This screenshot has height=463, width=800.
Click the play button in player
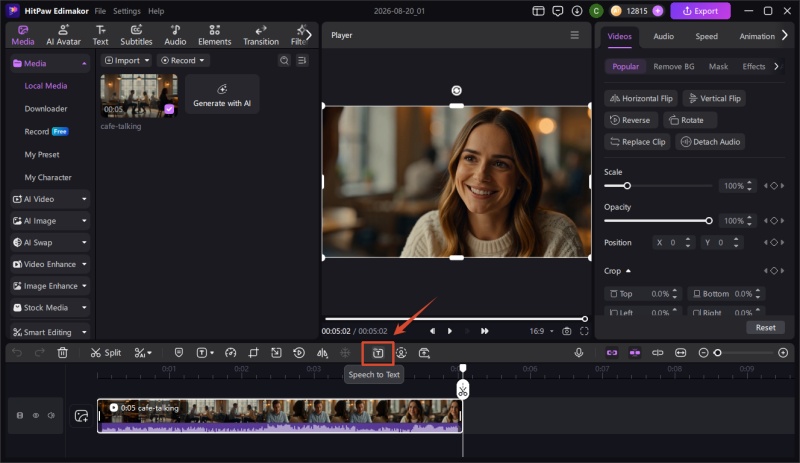tap(449, 331)
